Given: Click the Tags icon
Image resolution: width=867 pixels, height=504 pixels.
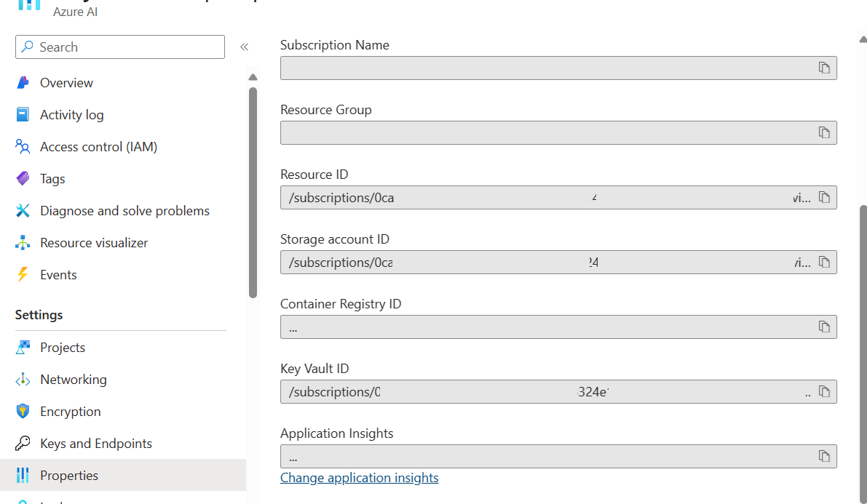Looking at the screenshot, I should 24,178.
